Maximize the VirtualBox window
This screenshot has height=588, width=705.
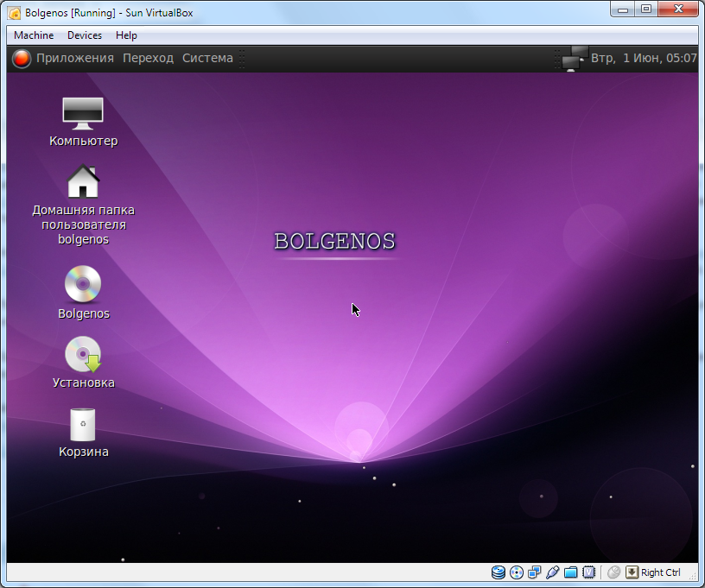click(x=646, y=9)
